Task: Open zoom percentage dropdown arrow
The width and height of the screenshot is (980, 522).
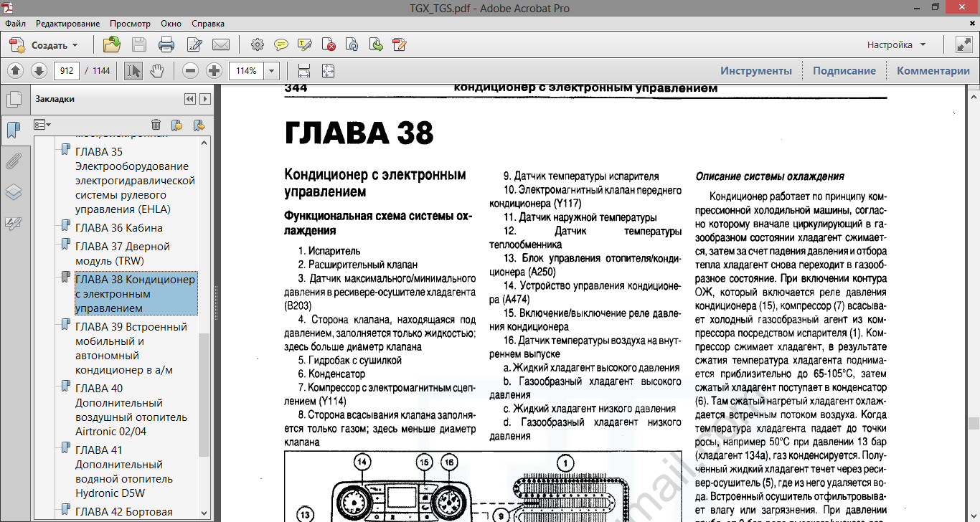Action: coord(272,70)
